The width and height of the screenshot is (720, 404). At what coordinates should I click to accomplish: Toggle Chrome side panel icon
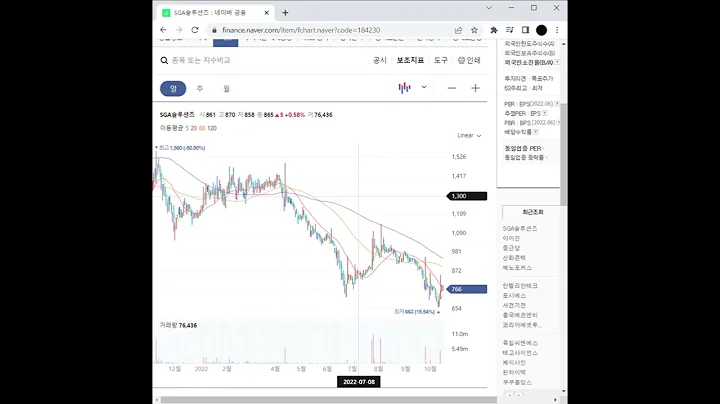coord(525,30)
